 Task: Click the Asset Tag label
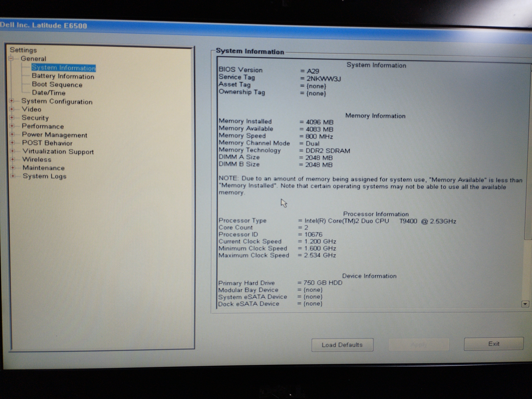pyautogui.click(x=235, y=85)
